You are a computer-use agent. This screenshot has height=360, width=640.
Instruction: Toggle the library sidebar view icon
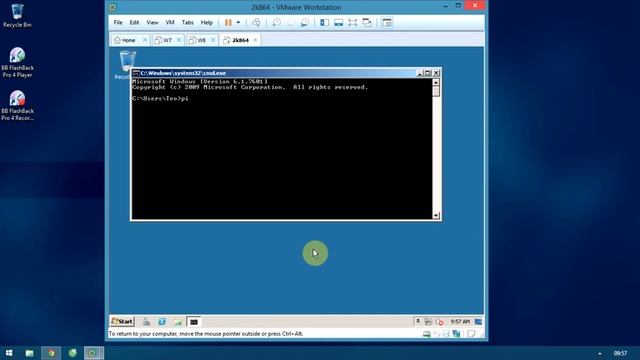click(x=324, y=22)
